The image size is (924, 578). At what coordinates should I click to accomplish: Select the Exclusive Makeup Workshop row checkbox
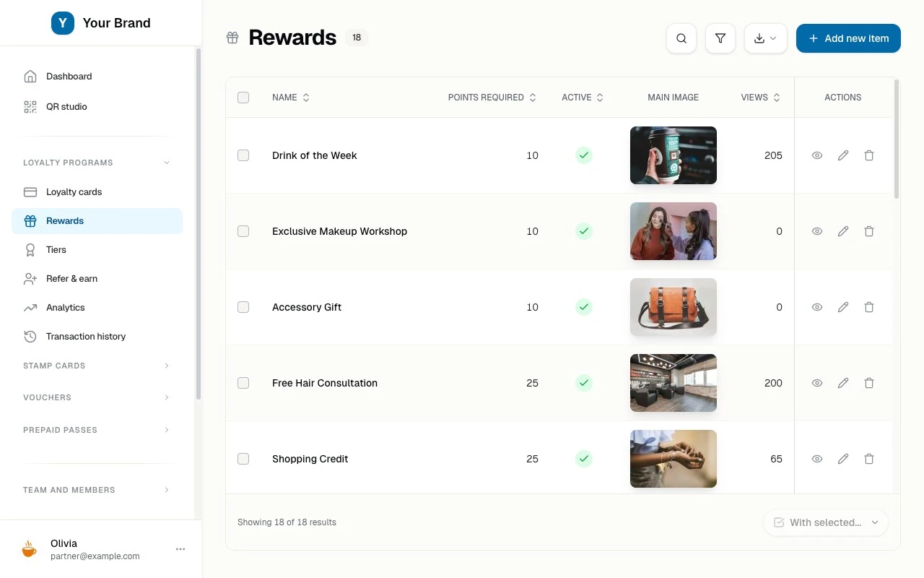click(x=243, y=231)
